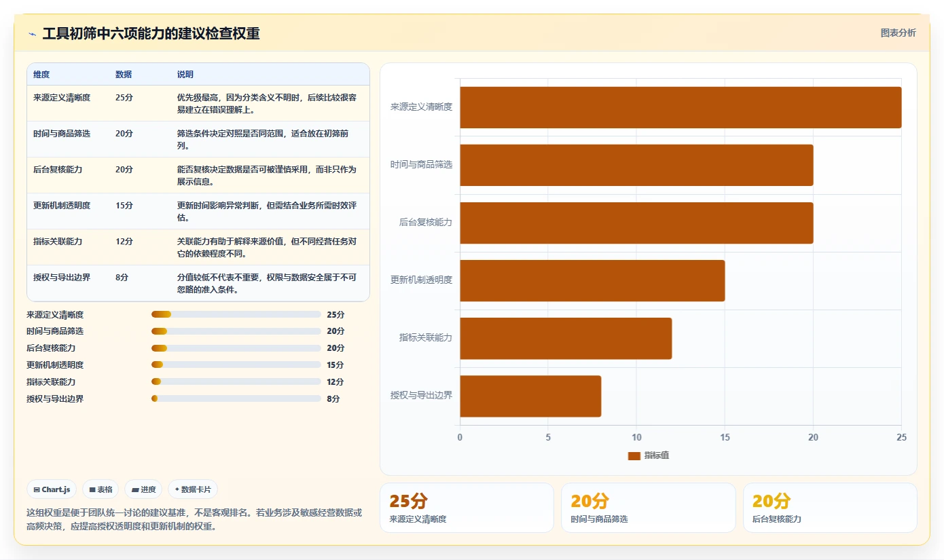944x560 pixels.
Task: Click the 指标值 legend color box
Action: (634, 456)
